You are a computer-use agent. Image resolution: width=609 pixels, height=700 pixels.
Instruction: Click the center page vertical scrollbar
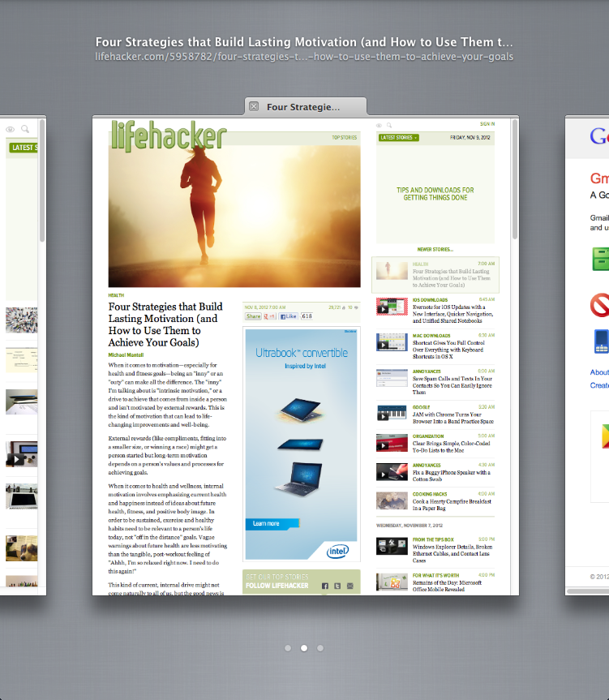(515, 178)
